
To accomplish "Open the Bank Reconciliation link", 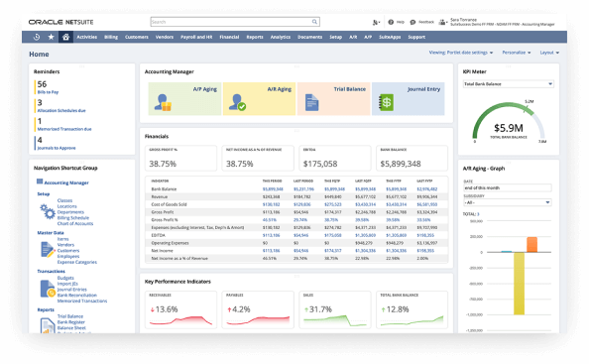I will click(77, 296).
